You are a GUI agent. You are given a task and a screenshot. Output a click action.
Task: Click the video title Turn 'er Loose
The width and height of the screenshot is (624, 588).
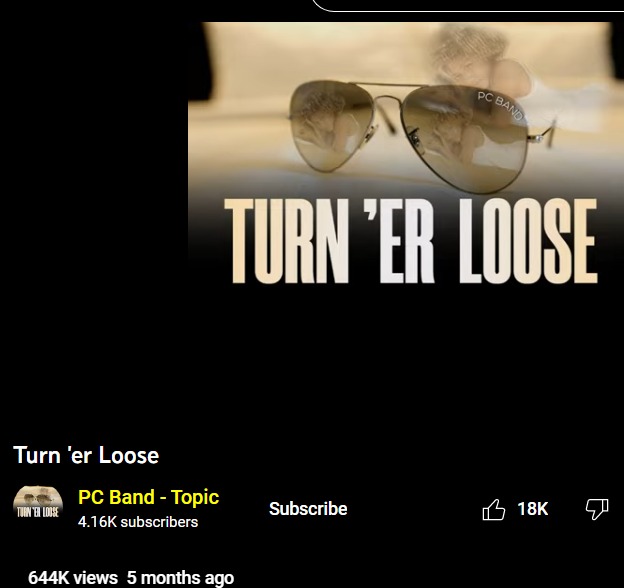[x=86, y=455]
